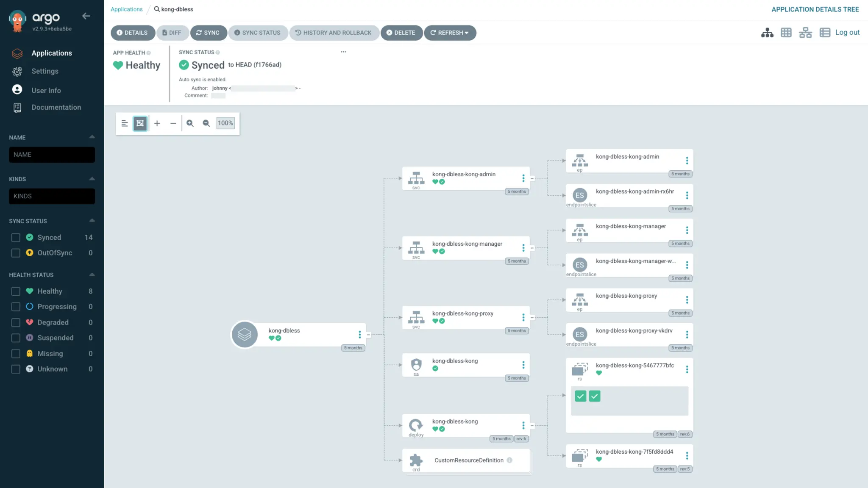Click the Sync button
Viewport: 868px width, 488px height.
tap(208, 33)
